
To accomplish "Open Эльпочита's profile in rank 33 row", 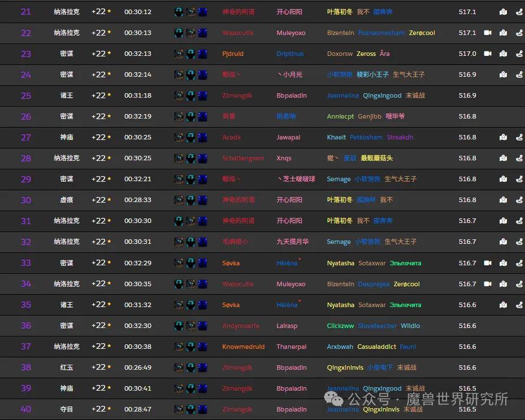I will [x=405, y=263].
